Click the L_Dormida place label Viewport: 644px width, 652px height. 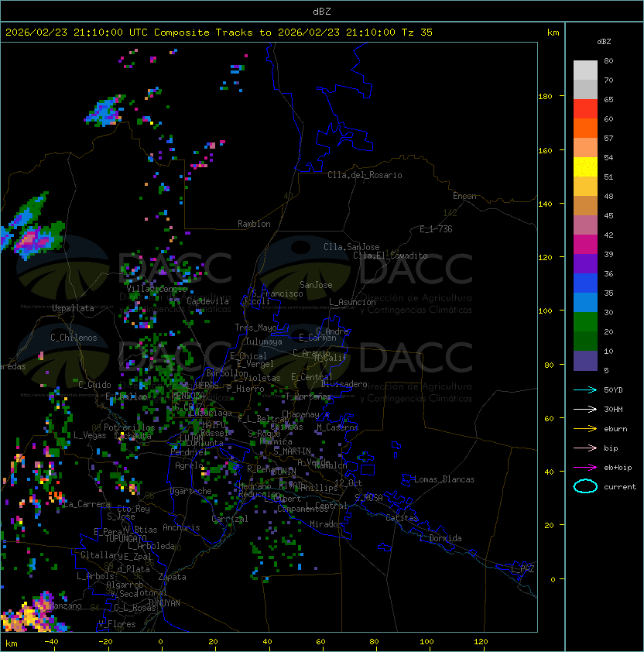(x=440, y=538)
